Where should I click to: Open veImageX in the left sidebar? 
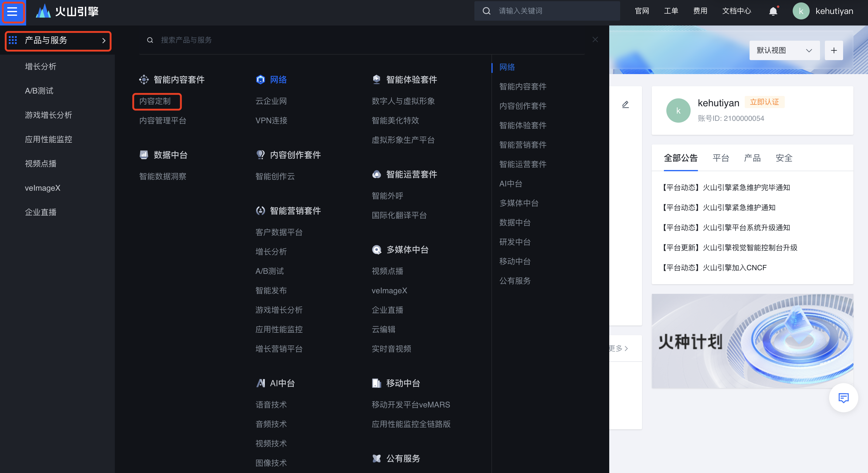click(43, 188)
